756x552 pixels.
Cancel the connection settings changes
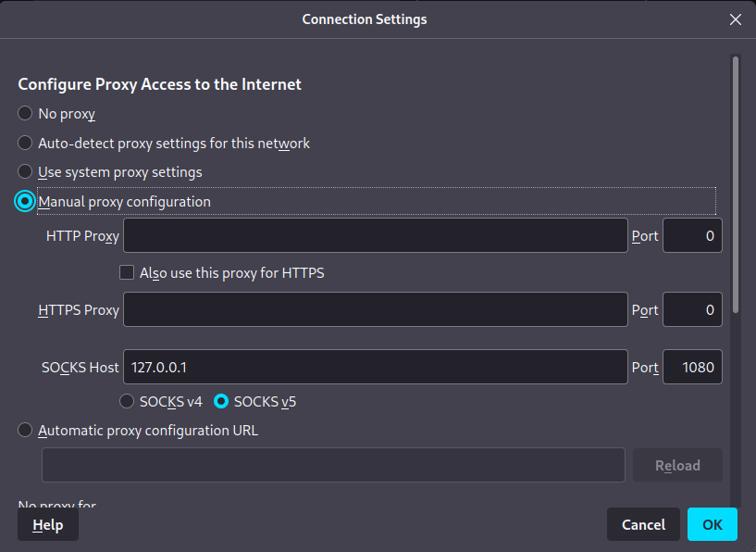pyautogui.click(x=643, y=524)
